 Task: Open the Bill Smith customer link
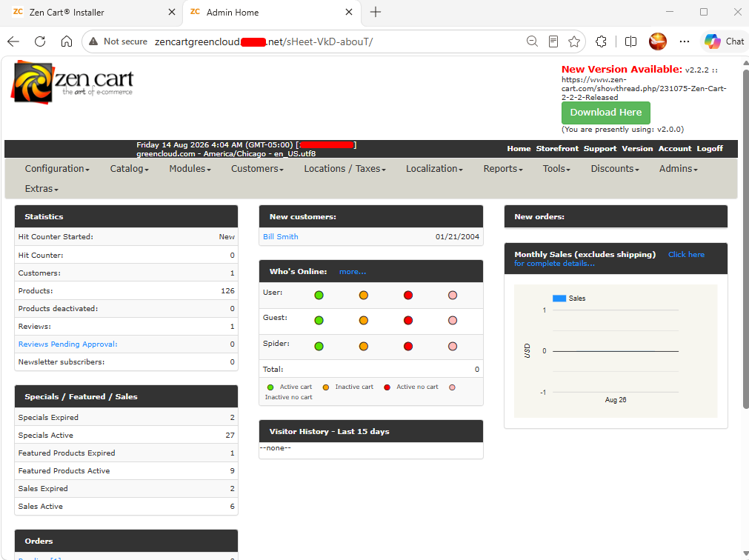(x=280, y=237)
